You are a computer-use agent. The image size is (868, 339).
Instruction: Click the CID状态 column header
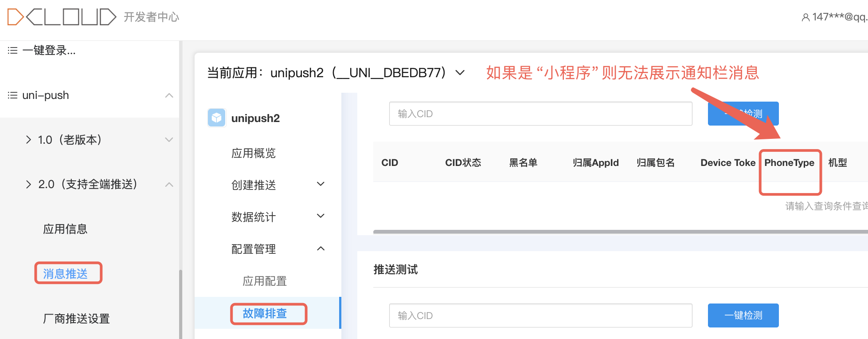pos(463,163)
